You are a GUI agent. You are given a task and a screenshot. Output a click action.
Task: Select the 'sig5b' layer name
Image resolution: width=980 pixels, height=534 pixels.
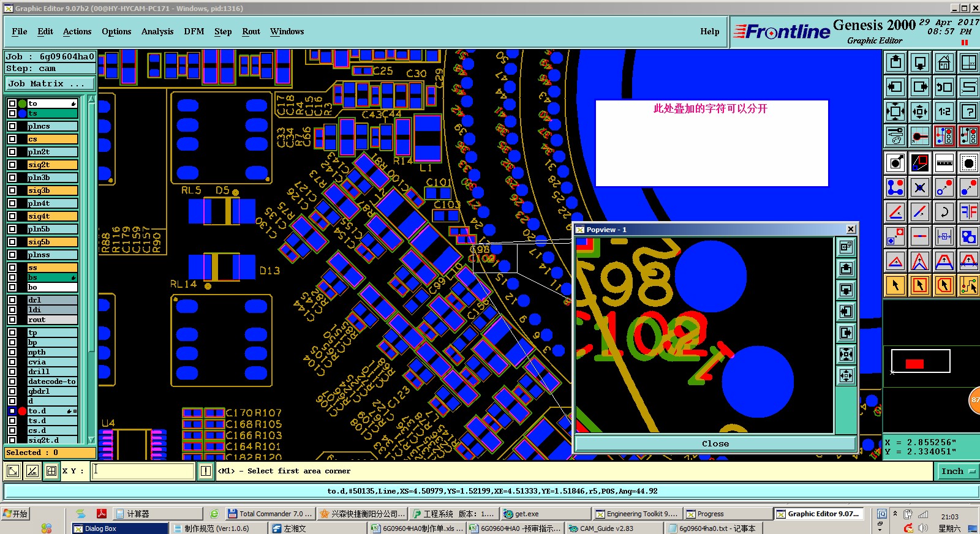52,242
